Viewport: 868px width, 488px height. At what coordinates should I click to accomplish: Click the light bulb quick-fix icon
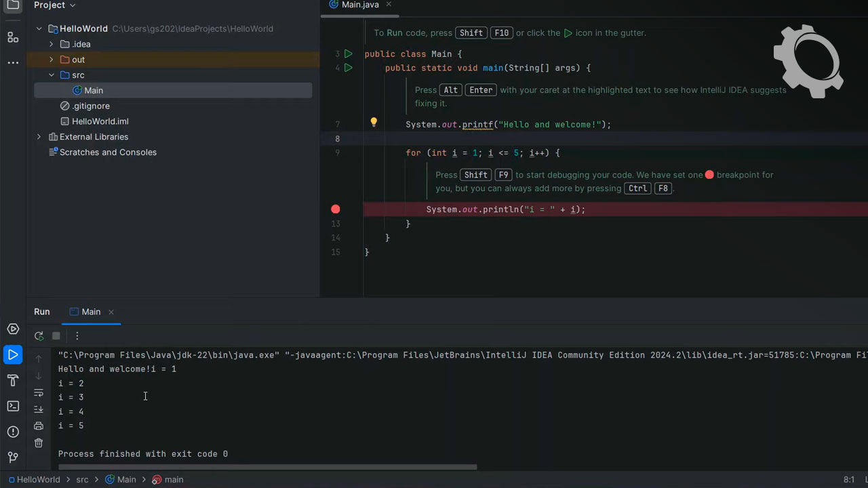coord(373,123)
